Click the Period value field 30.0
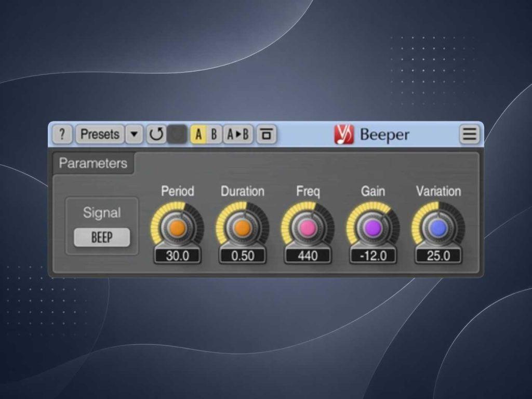 click(x=178, y=256)
